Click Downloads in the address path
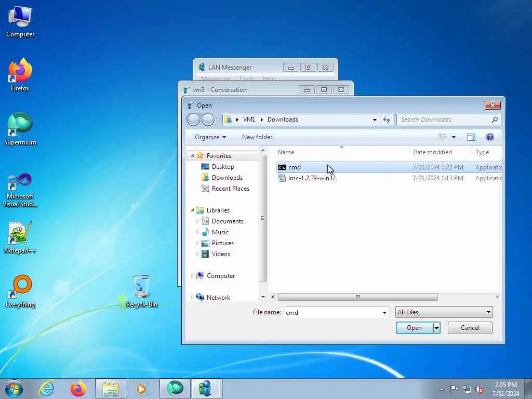The height and width of the screenshot is (399, 532). [x=283, y=119]
